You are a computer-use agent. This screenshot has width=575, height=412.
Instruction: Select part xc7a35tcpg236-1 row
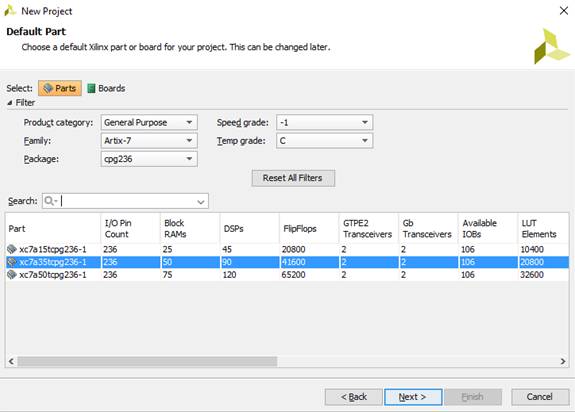pos(287,262)
